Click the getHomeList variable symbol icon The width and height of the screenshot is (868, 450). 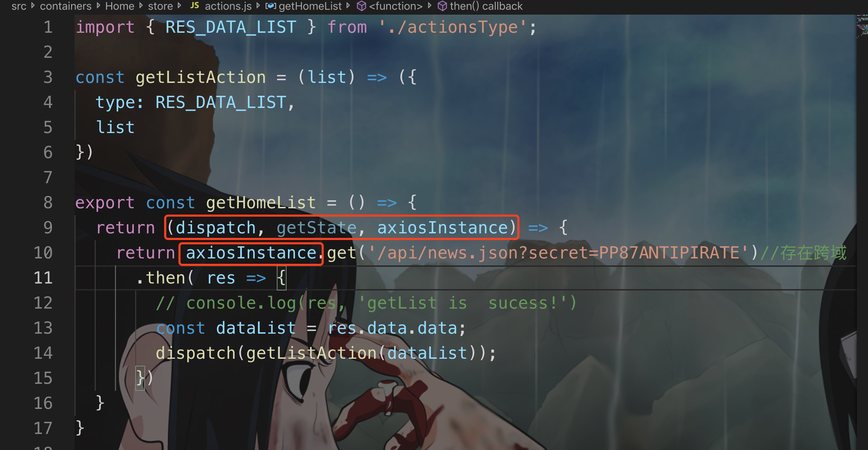(x=271, y=6)
